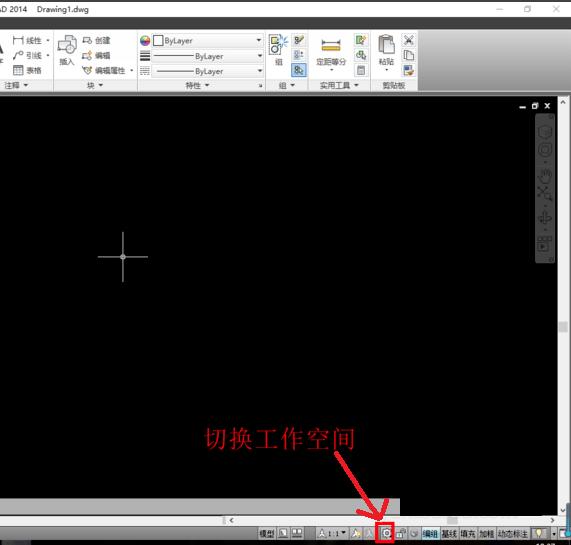
Task: Toggle the 动态标注 status bar button
Action: 512,534
